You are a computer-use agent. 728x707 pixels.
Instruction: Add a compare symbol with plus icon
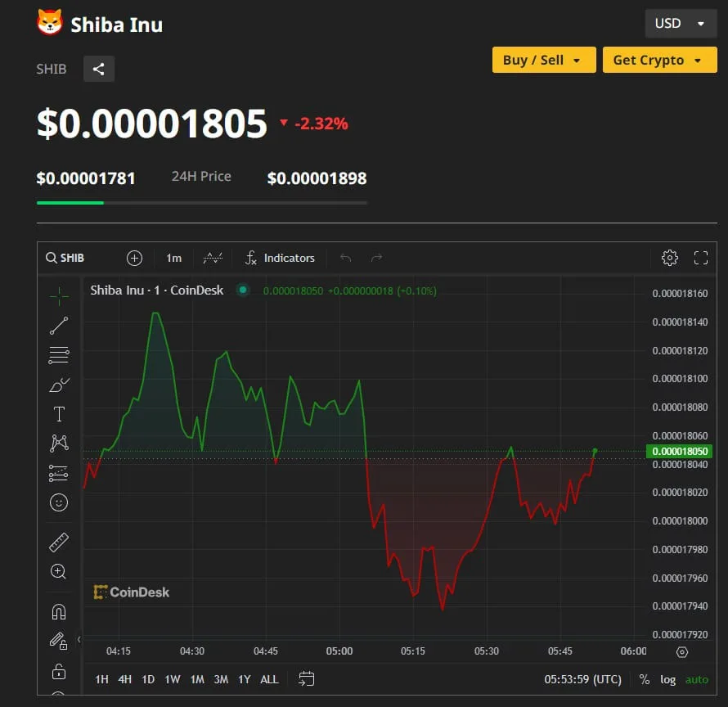pos(134,258)
